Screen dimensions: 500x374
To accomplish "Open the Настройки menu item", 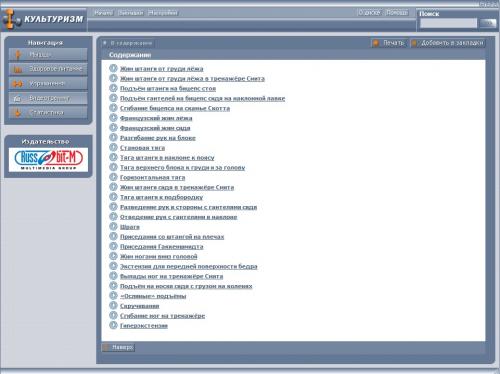I will pyautogui.click(x=163, y=13).
